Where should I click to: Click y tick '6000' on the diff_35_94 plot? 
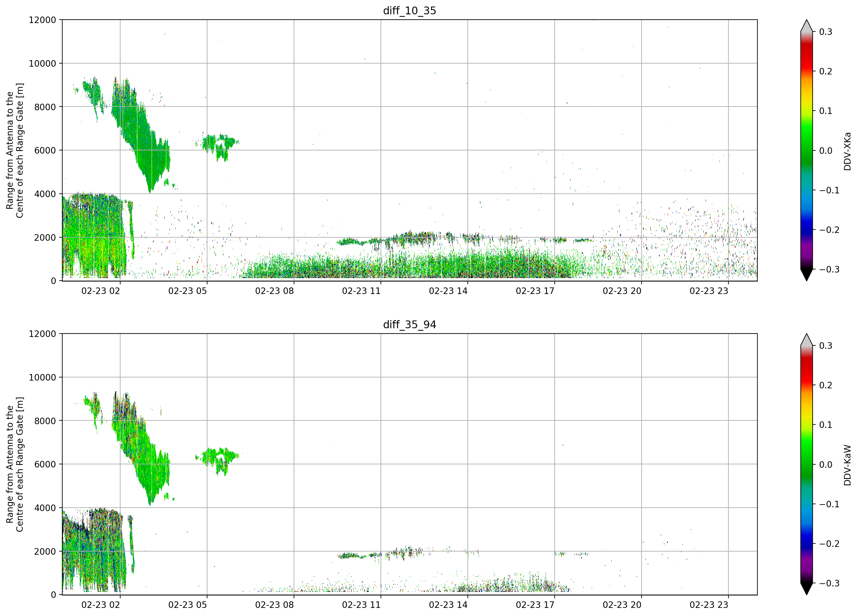click(x=45, y=465)
